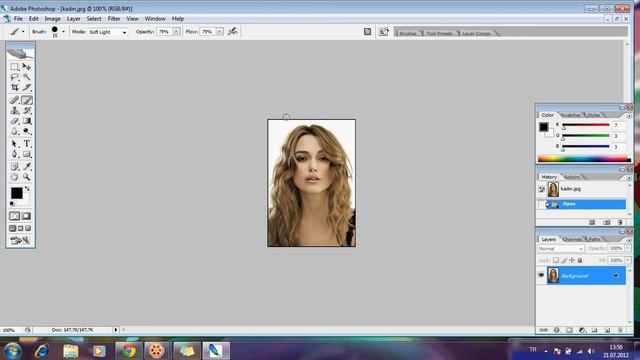Open status bar document info arrow

click(116, 329)
